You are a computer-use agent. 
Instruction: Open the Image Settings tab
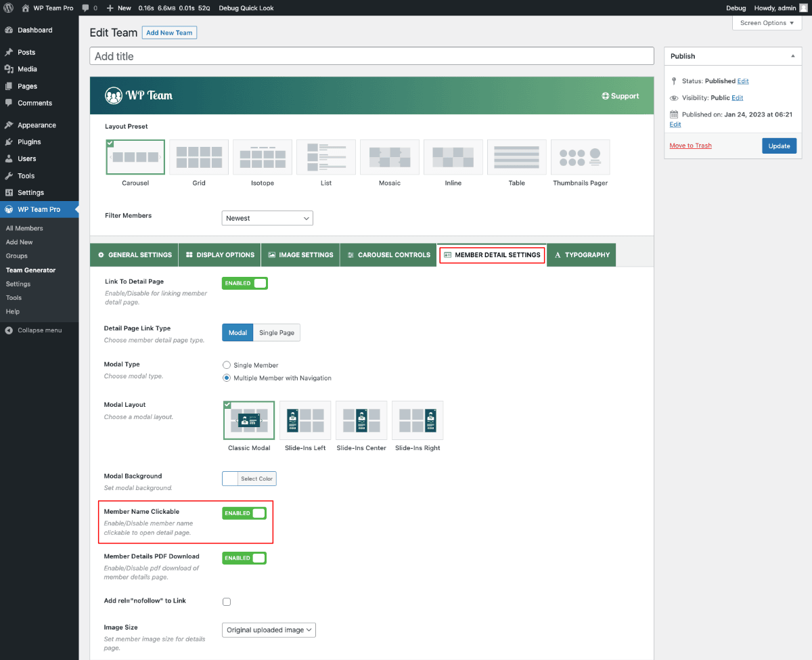(x=300, y=255)
